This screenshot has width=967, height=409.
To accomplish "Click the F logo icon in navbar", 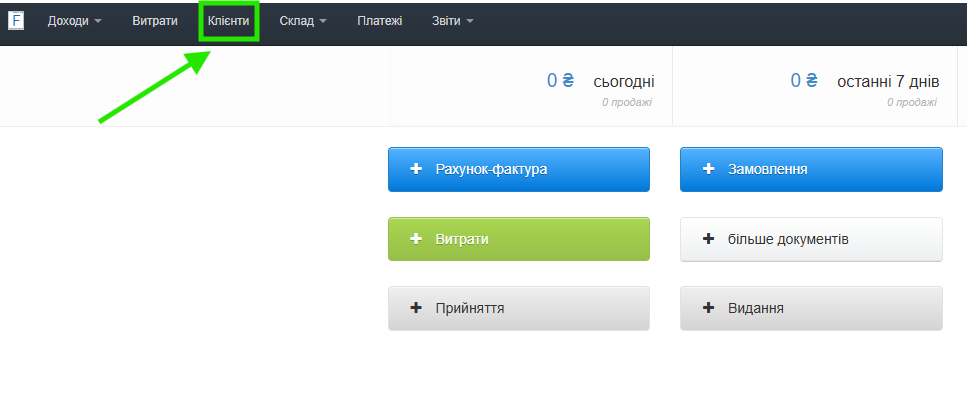I will coord(16,21).
